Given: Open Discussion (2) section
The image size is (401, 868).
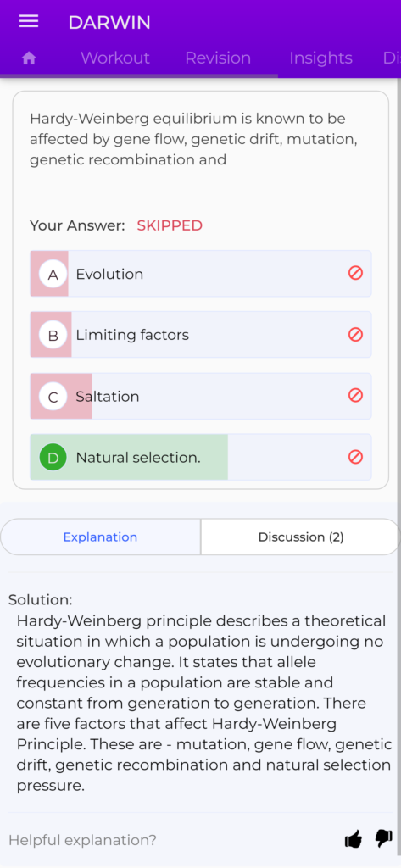Looking at the screenshot, I should click(x=301, y=537).
